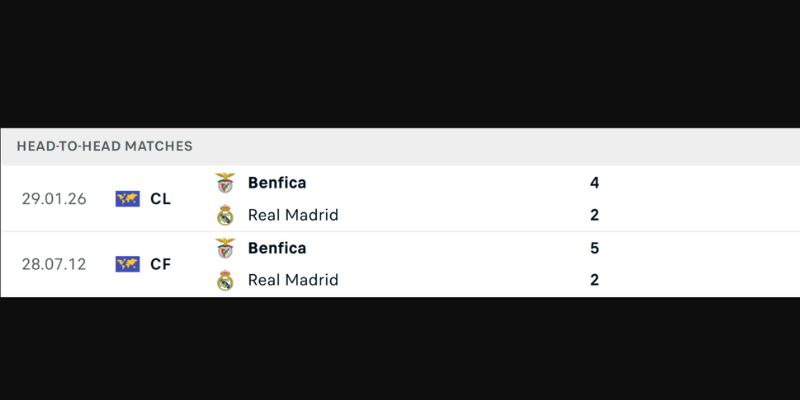
Task: Click Benfica crest in the 28.07.12 match
Action: click(225, 248)
